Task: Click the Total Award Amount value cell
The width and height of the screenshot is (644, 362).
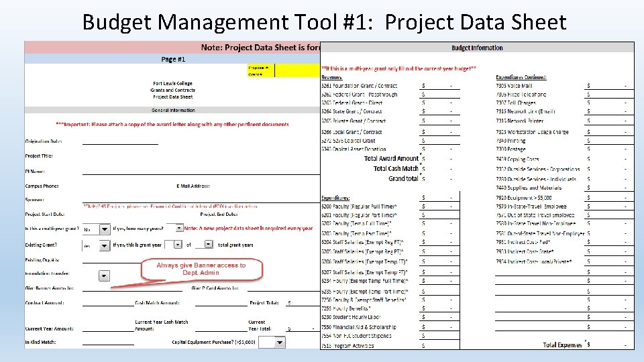Action: [x=439, y=158]
